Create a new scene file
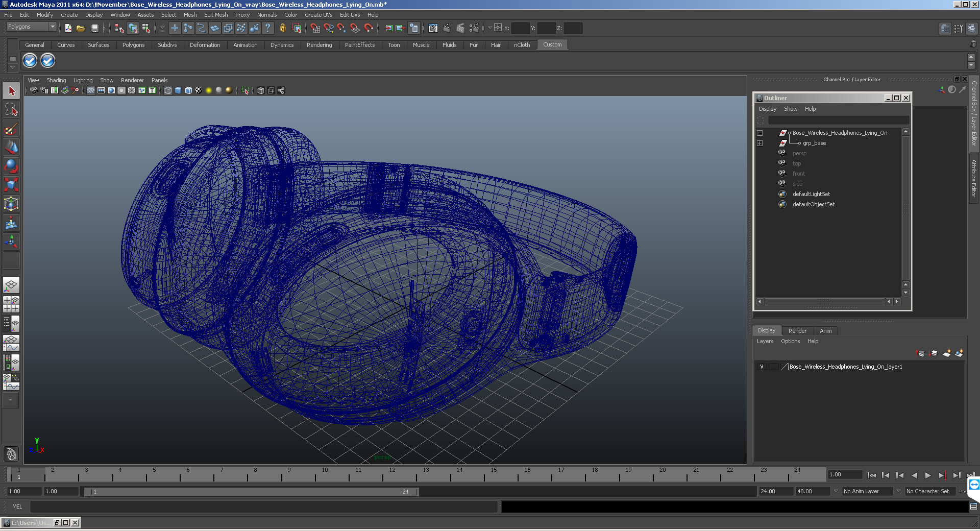980x531 pixels. pyautogui.click(x=68, y=28)
